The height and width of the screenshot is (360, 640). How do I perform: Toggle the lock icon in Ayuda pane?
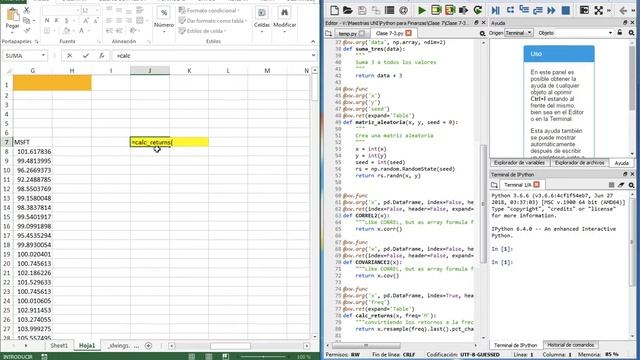[620, 33]
